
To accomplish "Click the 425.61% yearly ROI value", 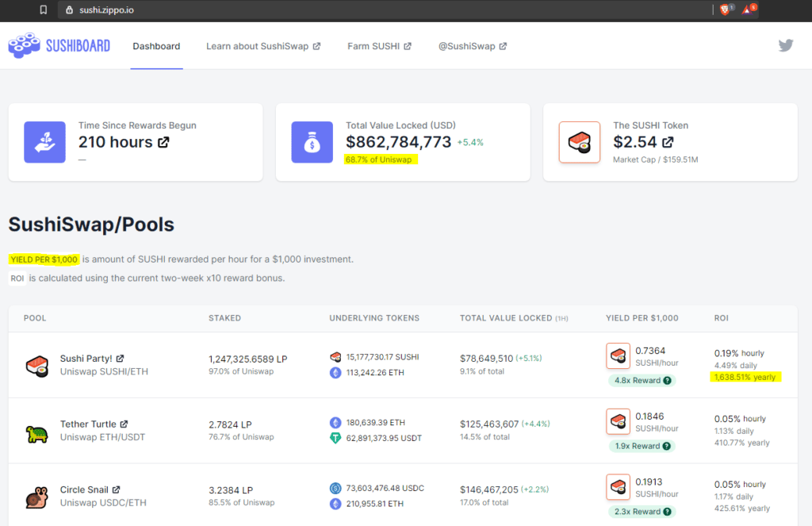I will 742,509.
